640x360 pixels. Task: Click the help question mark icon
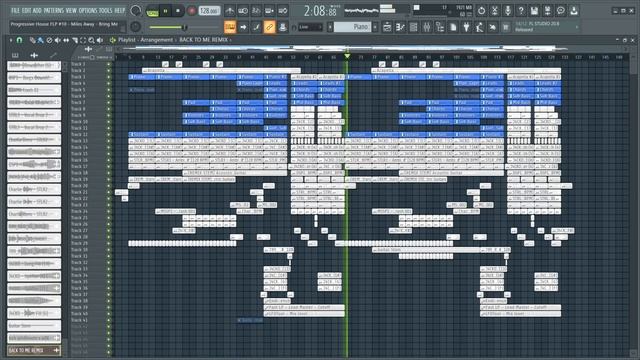(x=521, y=11)
